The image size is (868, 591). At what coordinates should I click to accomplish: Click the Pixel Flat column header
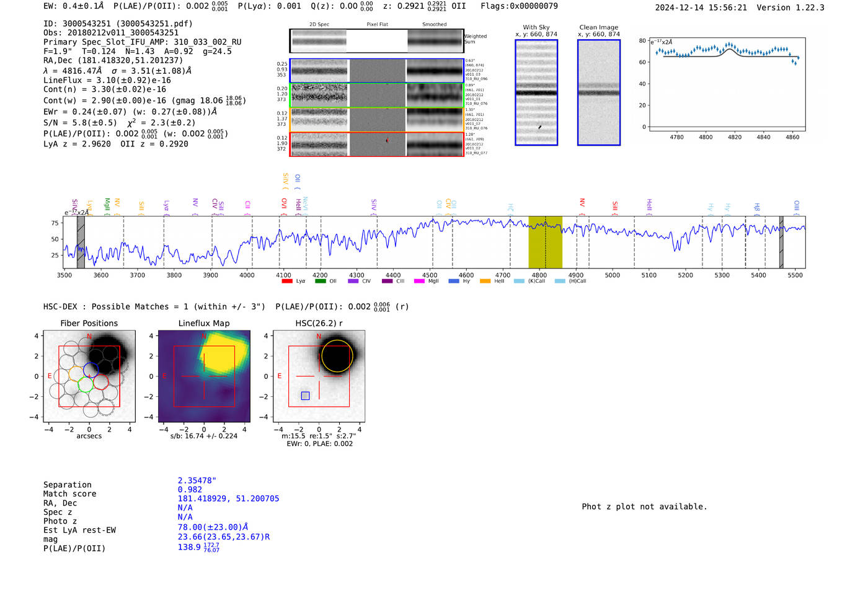click(377, 25)
